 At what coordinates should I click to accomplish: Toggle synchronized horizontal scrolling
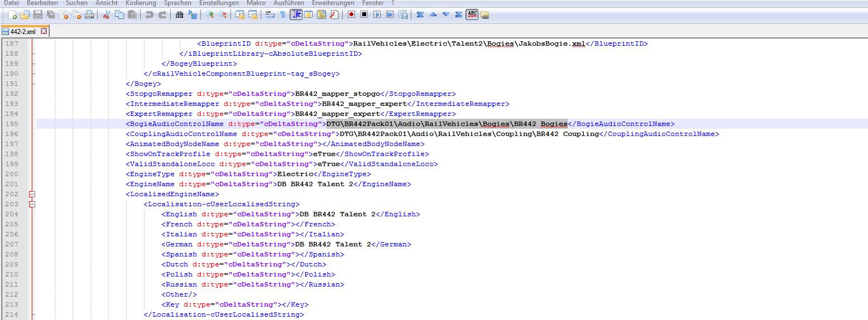[x=252, y=14]
